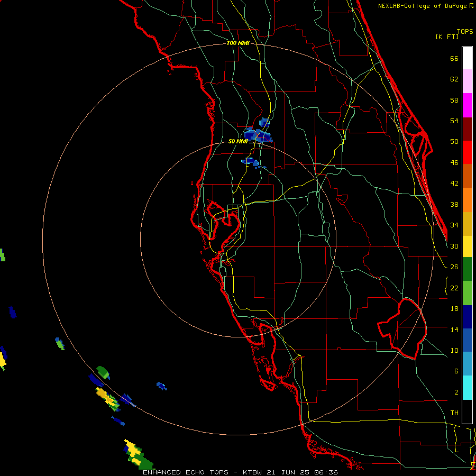Click the TOPS legend title
The image size is (476, 476).
tap(465, 31)
